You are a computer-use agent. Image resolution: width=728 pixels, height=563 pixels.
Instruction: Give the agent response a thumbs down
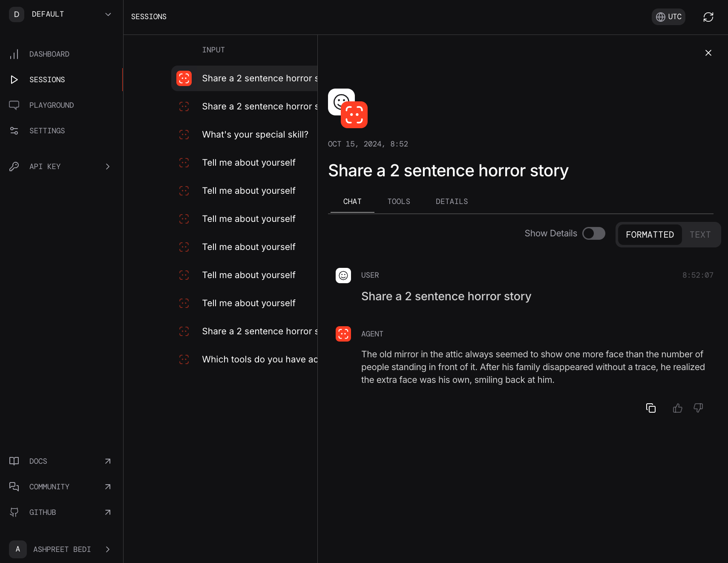click(698, 408)
